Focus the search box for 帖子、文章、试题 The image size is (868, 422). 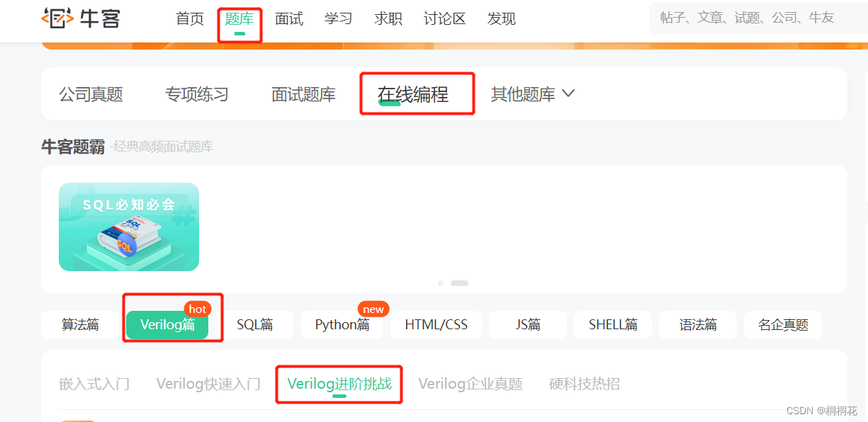click(758, 18)
